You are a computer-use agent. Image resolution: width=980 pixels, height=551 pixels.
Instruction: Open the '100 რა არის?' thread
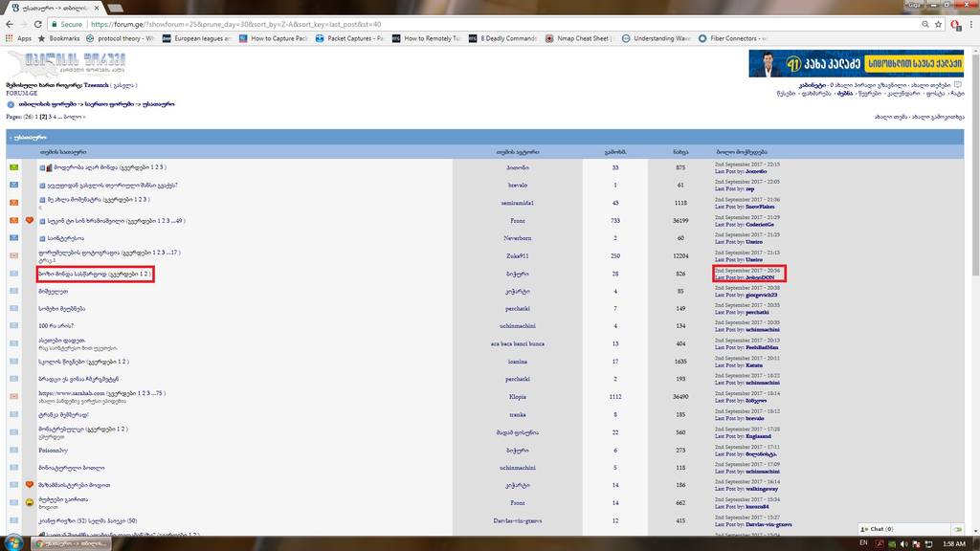[x=56, y=325]
